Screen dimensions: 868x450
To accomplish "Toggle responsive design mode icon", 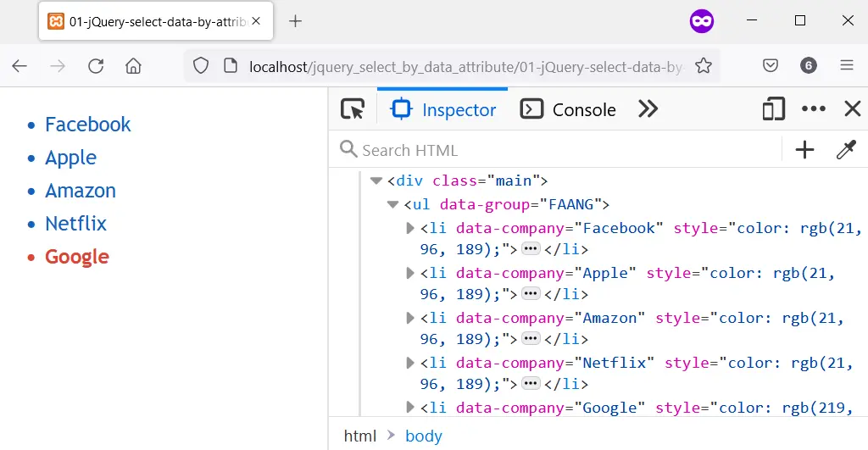I will (773, 109).
